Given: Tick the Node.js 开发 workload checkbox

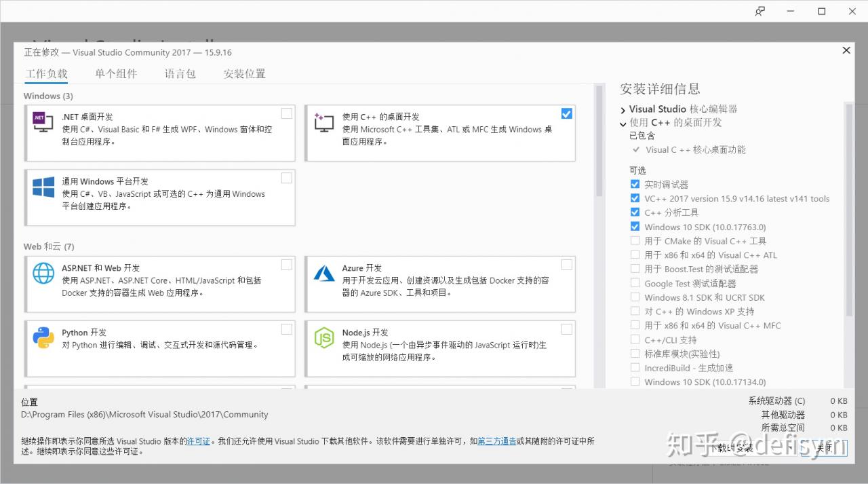Looking at the screenshot, I should point(567,329).
